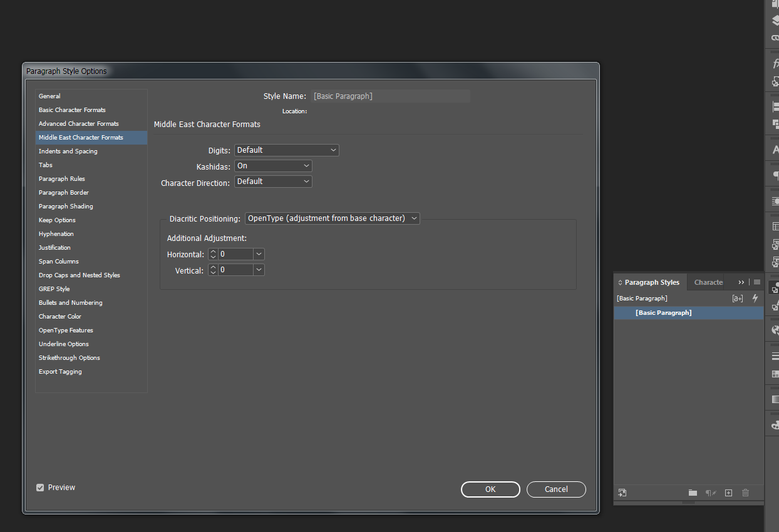The image size is (779, 532).
Task: Click the Horizontal adjustment value field
Action: [x=235, y=254]
